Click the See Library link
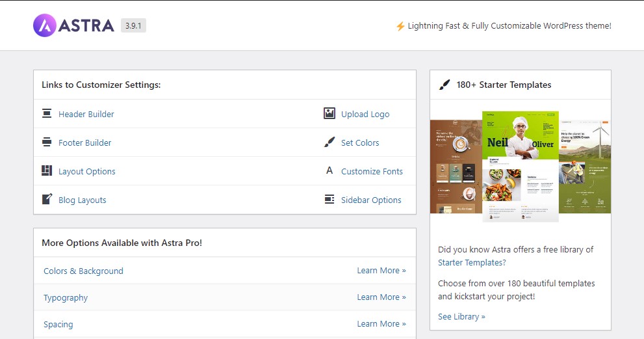 [461, 316]
